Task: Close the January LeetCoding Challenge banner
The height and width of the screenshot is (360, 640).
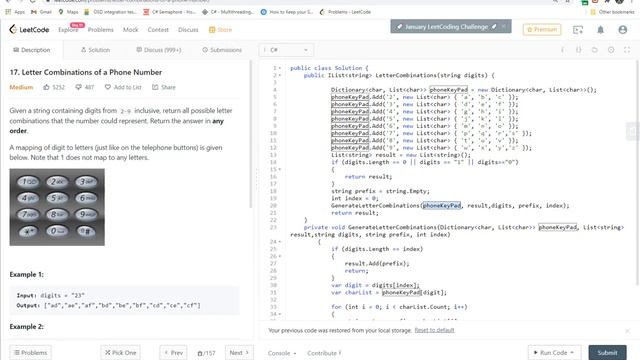Action: 504,27
